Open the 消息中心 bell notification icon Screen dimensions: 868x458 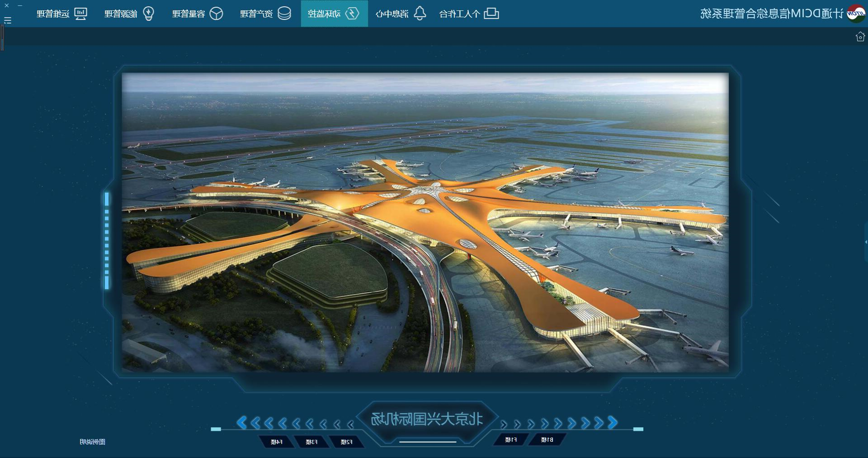(420, 14)
